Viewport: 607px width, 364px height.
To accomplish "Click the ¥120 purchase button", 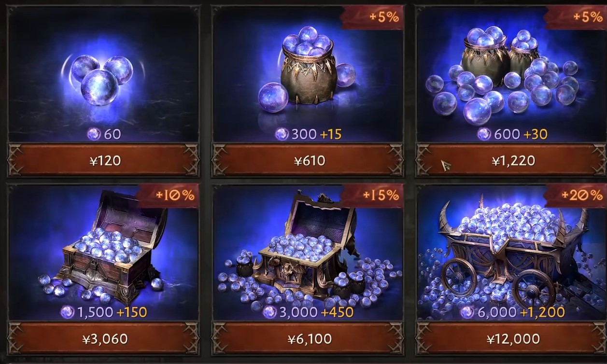I will pos(103,160).
